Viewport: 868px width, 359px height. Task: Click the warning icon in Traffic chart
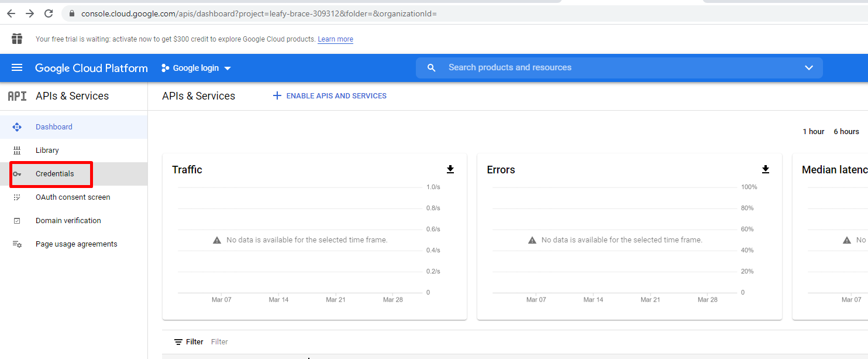pyautogui.click(x=217, y=240)
